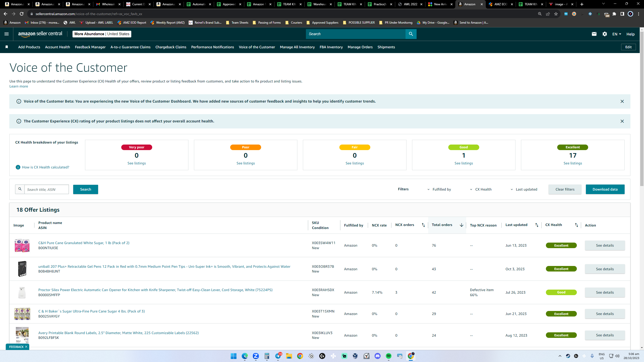644x362 pixels.
Task: Go to Feedback Manager
Action: pos(90,47)
